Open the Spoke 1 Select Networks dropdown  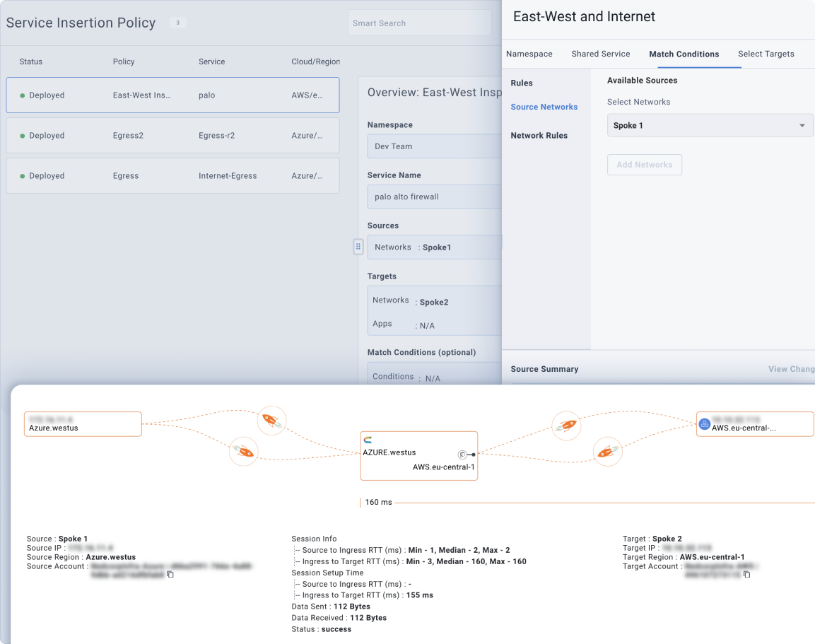[710, 126]
